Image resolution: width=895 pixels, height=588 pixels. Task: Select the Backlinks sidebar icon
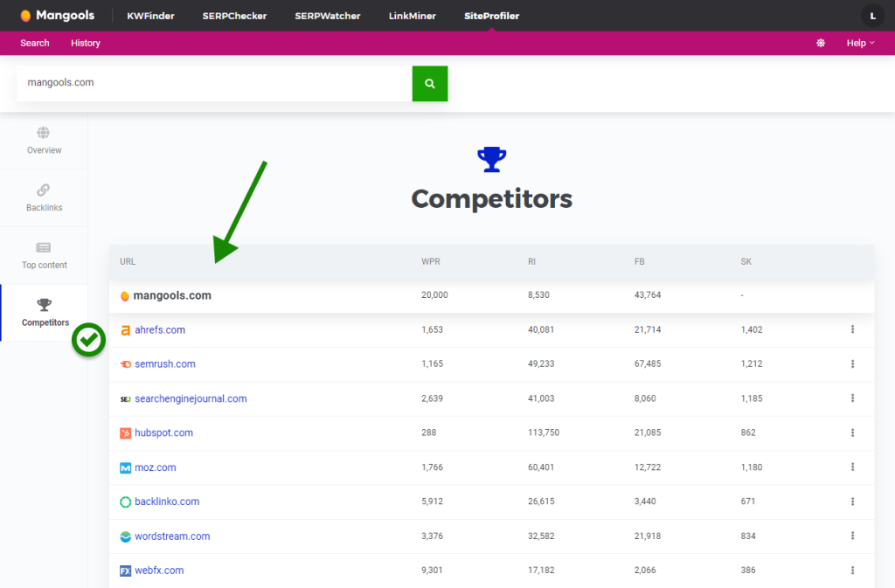[43, 197]
